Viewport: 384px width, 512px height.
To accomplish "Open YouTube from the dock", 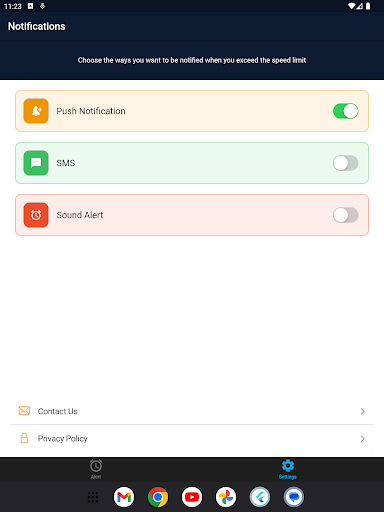I will pos(192,497).
